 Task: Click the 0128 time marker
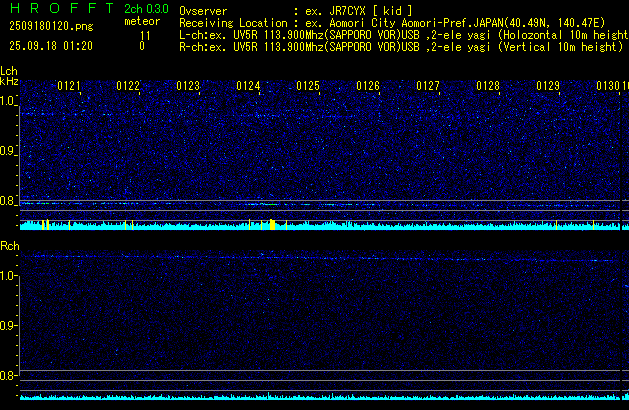488,86
